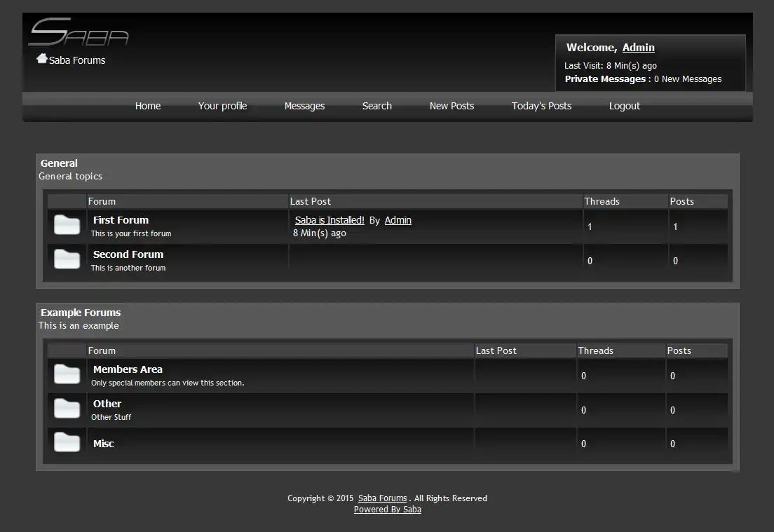This screenshot has height=532, width=774.
Task: Click the Admin author link in Last Post
Action: tap(398, 220)
